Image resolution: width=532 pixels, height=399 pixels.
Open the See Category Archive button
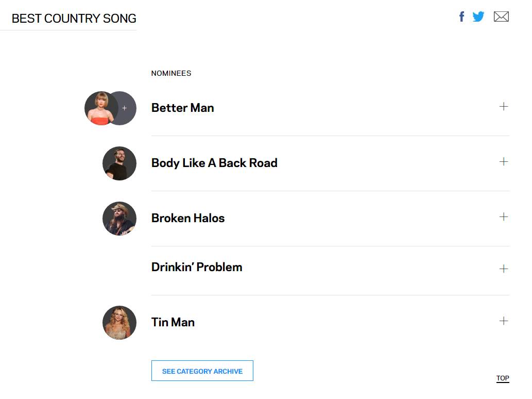click(202, 371)
